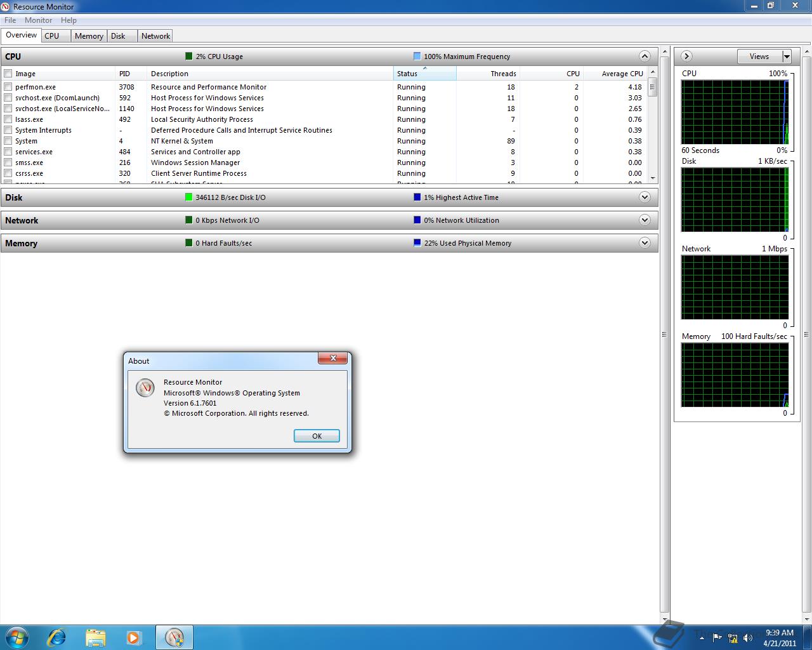The height and width of the screenshot is (650, 812).
Task: Open Internet Explorer from the taskbar
Action: [x=57, y=637]
